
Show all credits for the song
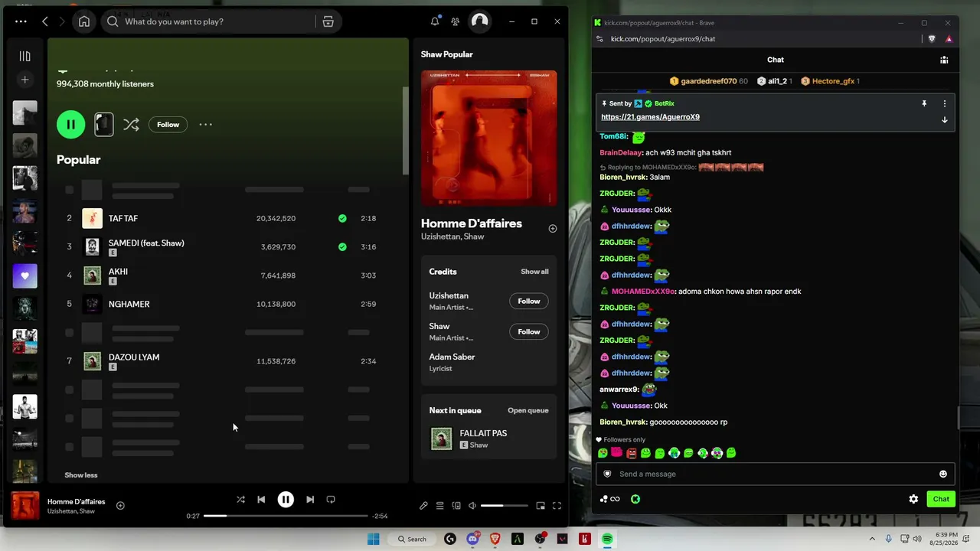tap(534, 272)
